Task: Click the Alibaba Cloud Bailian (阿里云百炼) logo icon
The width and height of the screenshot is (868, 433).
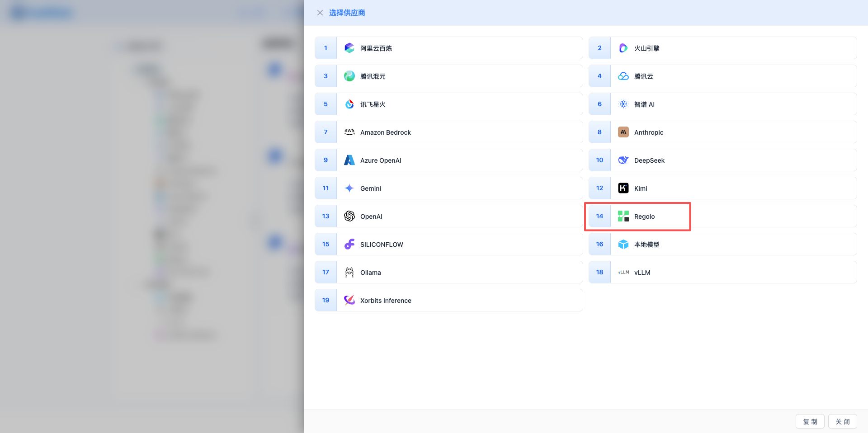Action: click(x=349, y=48)
